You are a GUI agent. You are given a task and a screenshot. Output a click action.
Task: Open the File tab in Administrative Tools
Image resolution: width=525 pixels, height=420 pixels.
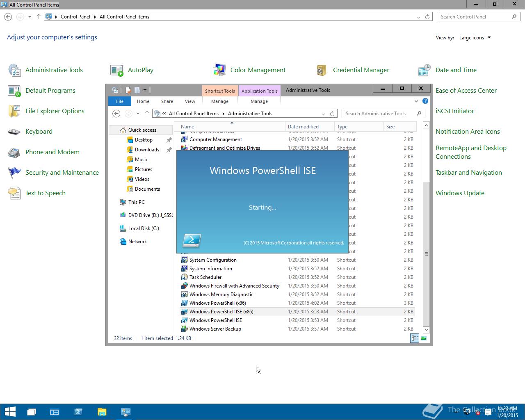pyautogui.click(x=120, y=101)
